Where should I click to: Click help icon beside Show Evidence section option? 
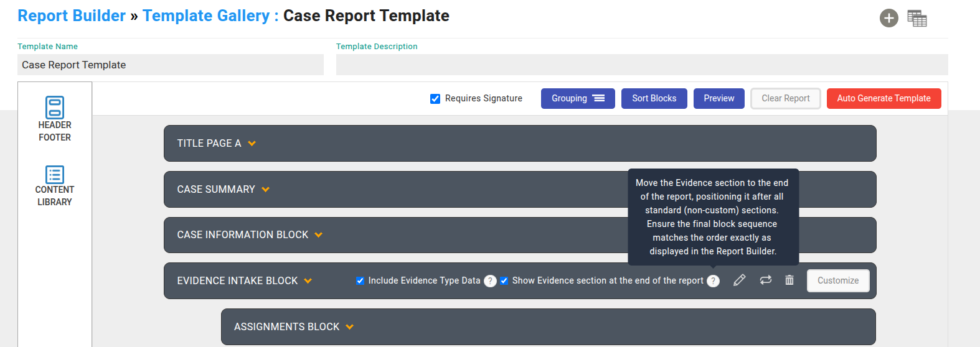[x=713, y=281]
